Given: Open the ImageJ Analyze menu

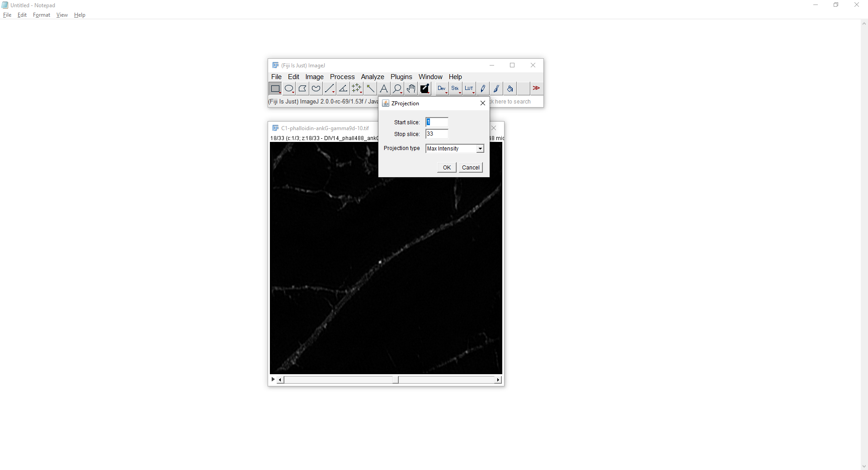Looking at the screenshot, I should point(373,77).
